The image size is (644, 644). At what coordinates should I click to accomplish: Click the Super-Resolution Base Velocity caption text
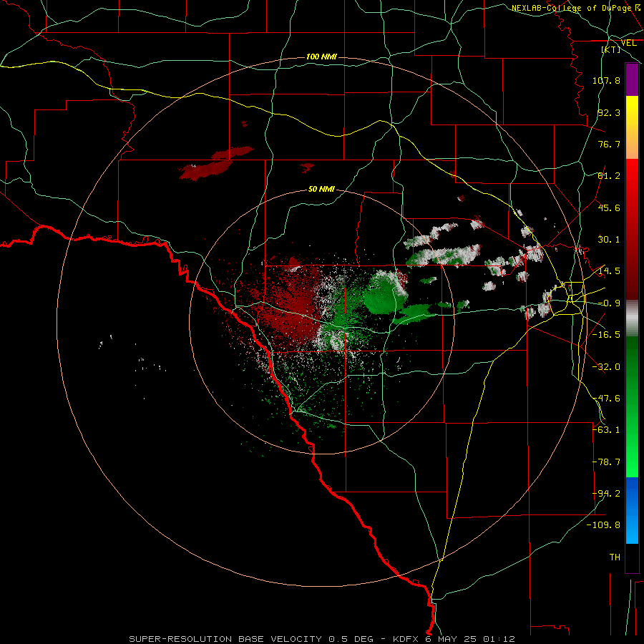(x=322, y=639)
